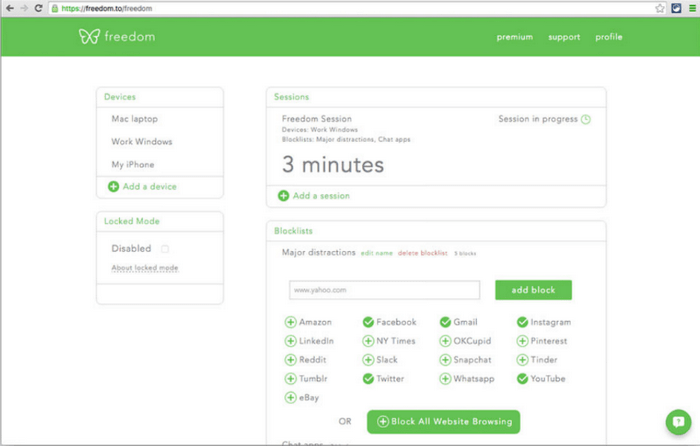Image resolution: width=700 pixels, height=446 pixels.
Task: Click the Session in progress text
Action: tap(538, 119)
